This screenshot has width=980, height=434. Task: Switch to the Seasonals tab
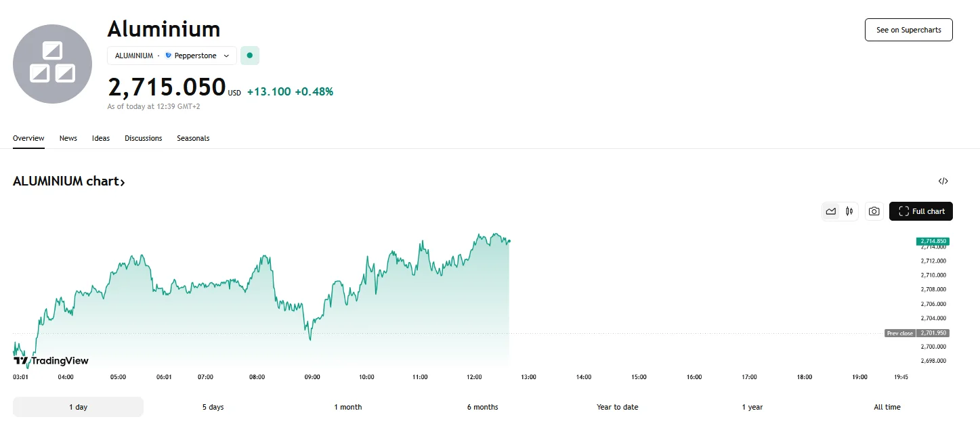pos(193,138)
